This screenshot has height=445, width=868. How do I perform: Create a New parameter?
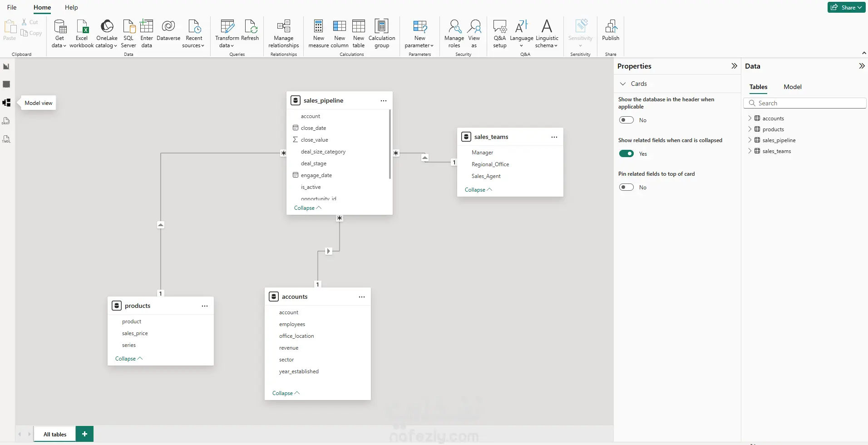click(x=419, y=34)
